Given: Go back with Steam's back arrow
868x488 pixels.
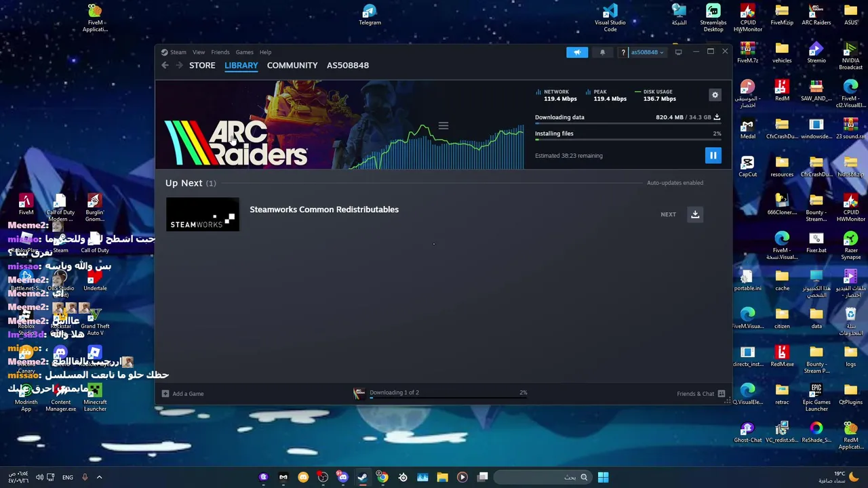Looking at the screenshot, I should tap(165, 65).
